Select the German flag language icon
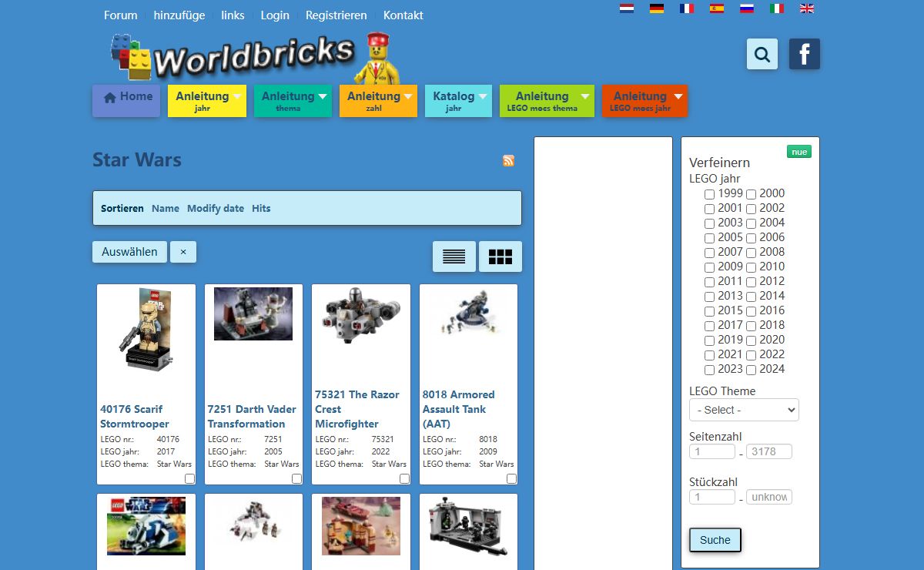The image size is (924, 570). (x=657, y=8)
